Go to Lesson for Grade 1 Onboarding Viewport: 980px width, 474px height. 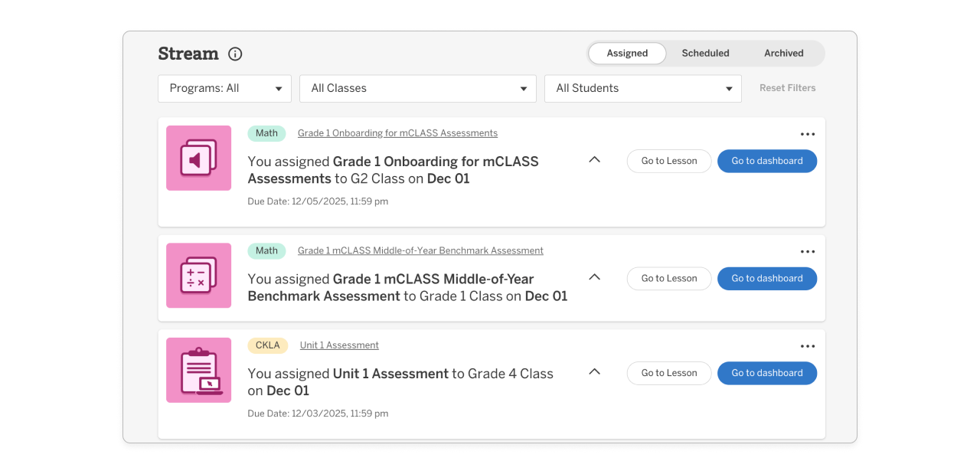click(x=669, y=161)
